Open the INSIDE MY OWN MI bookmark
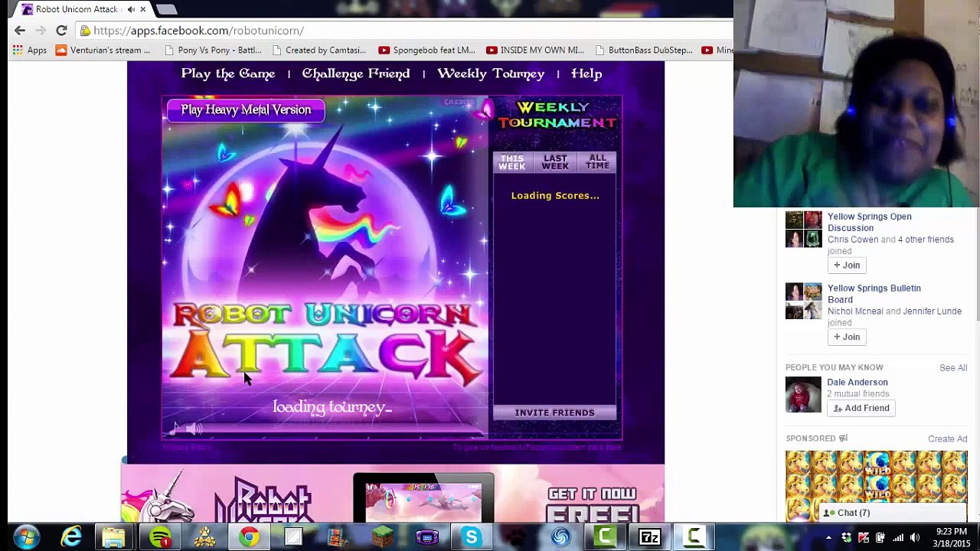This screenshot has height=551, width=980. [x=534, y=51]
